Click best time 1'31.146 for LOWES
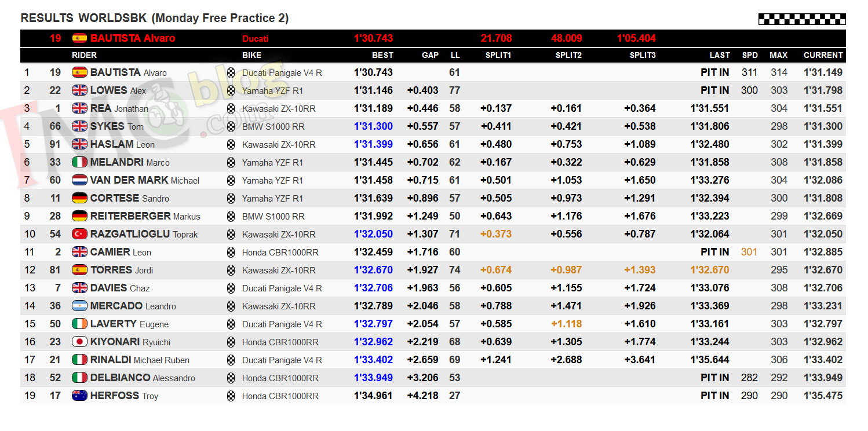868x431 pixels. click(x=373, y=90)
